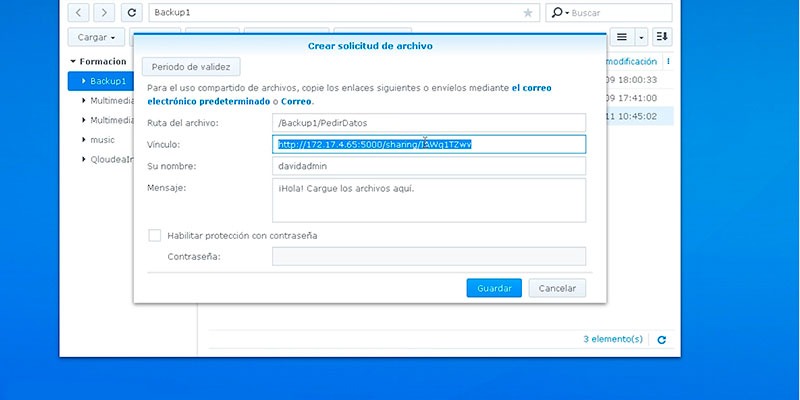The width and height of the screenshot is (800, 400).
Task: Click the Contraseña field
Action: pyautogui.click(x=429, y=256)
